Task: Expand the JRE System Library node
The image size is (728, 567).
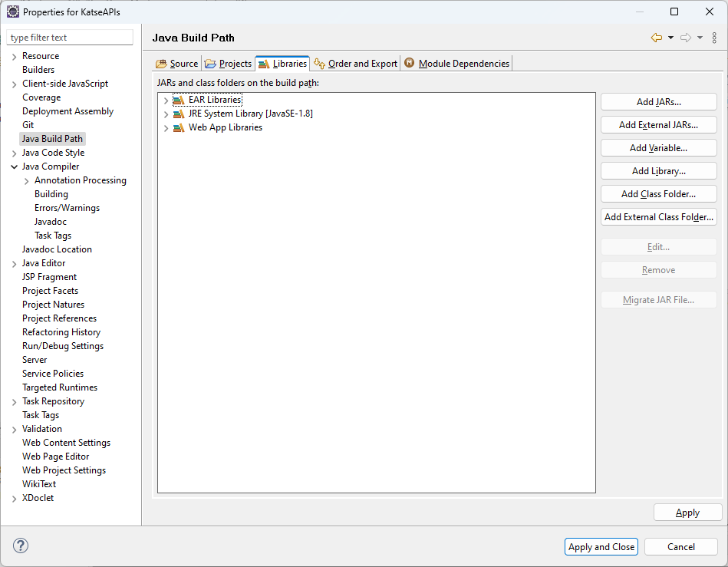Action: 166,114
